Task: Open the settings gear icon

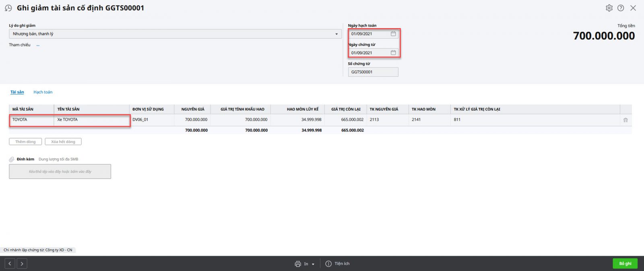Action: click(x=609, y=8)
